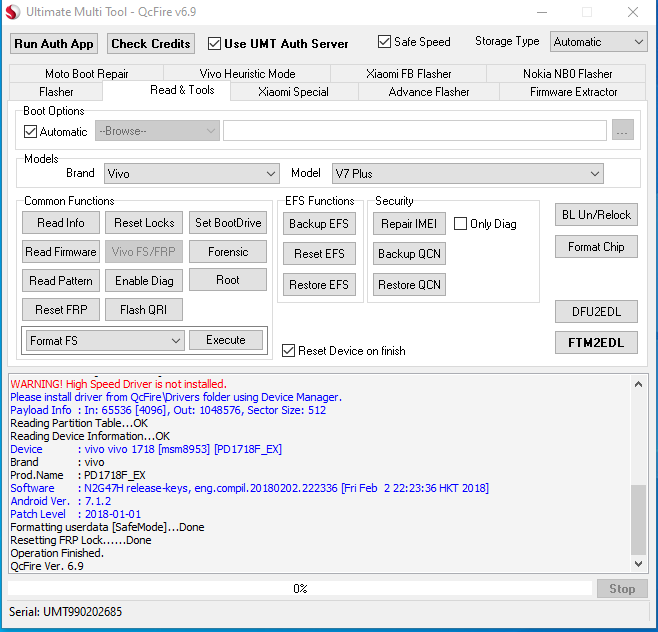Click the 'Android Ver. : 7.1.2' log line
The width and height of the screenshot is (658, 632).
point(60,501)
